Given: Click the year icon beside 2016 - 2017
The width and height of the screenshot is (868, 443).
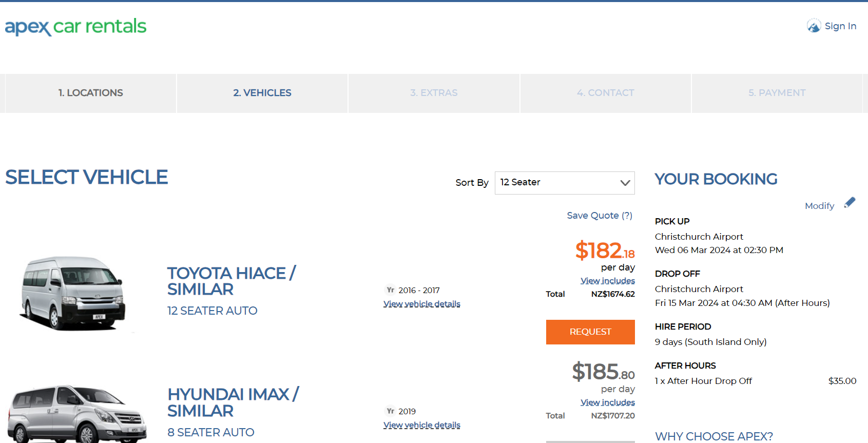Looking at the screenshot, I should point(391,290).
